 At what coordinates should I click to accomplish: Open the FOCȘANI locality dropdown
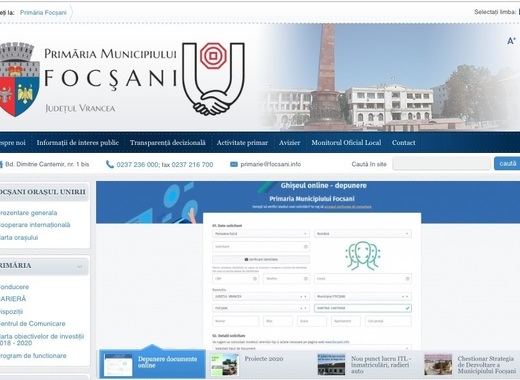pos(261,308)
